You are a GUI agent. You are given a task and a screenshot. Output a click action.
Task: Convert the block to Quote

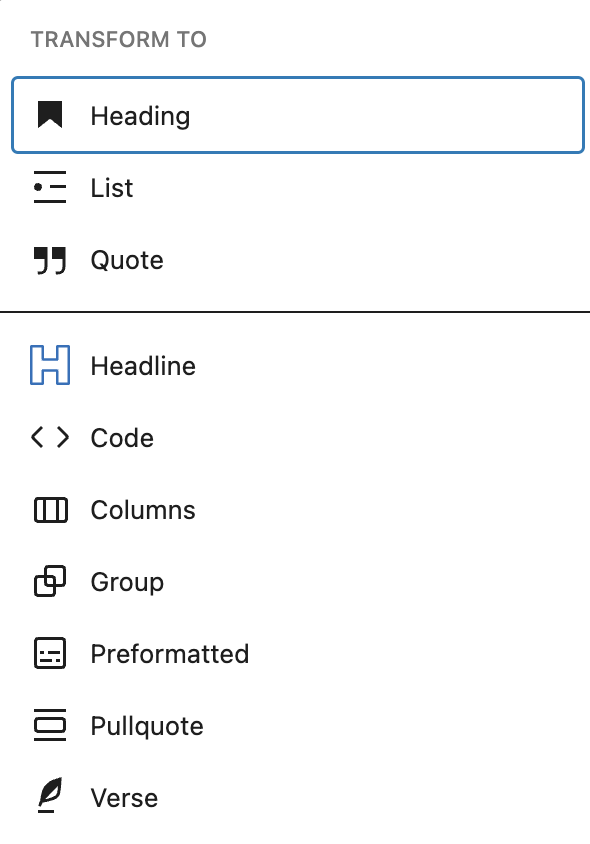click(127, 259)
